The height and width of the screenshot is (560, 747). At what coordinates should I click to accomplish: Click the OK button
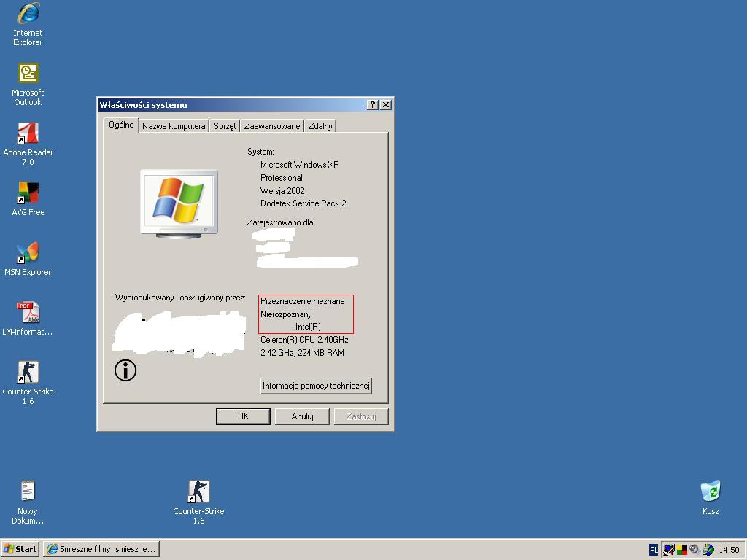click(243, 416)
